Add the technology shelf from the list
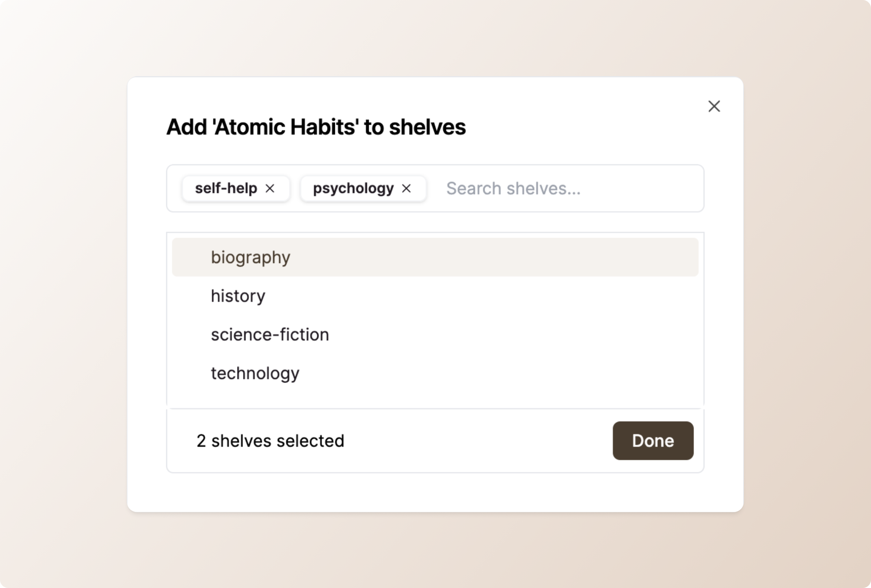 point(435,373)
